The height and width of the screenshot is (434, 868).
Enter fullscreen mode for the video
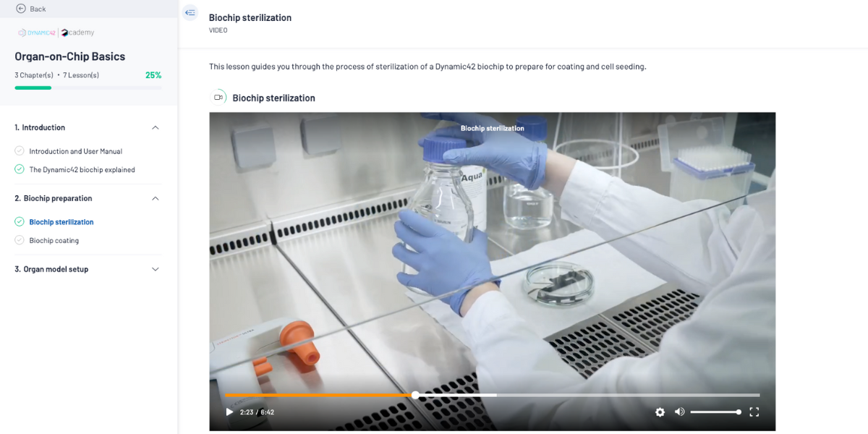coord(754,412)
